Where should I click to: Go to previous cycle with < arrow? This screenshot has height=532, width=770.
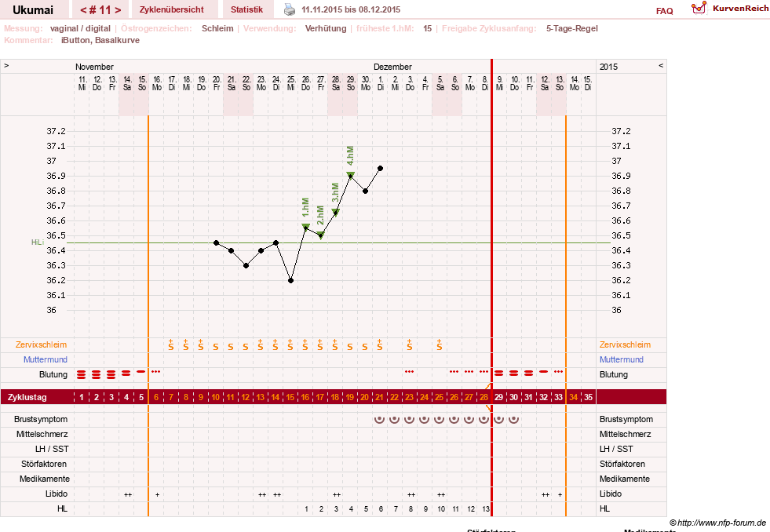[83, 10]
